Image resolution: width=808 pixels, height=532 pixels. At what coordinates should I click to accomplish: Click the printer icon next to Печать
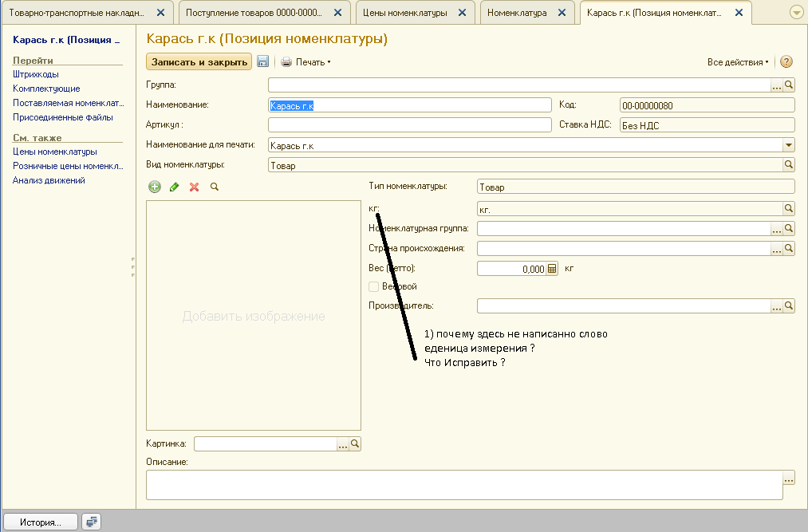click(x=286, y=61)
